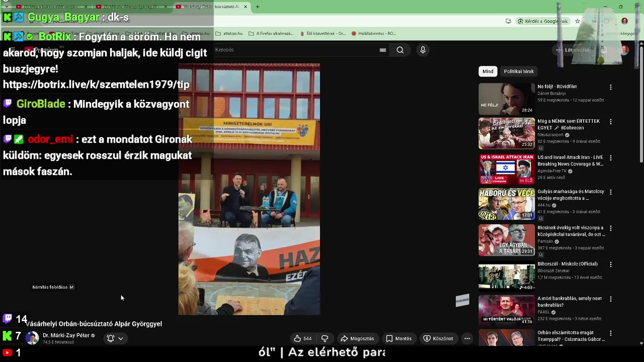644x362 pixels.
Task: Open more options for Gulyás marhasága video
Action: click(x=611, y=192)
